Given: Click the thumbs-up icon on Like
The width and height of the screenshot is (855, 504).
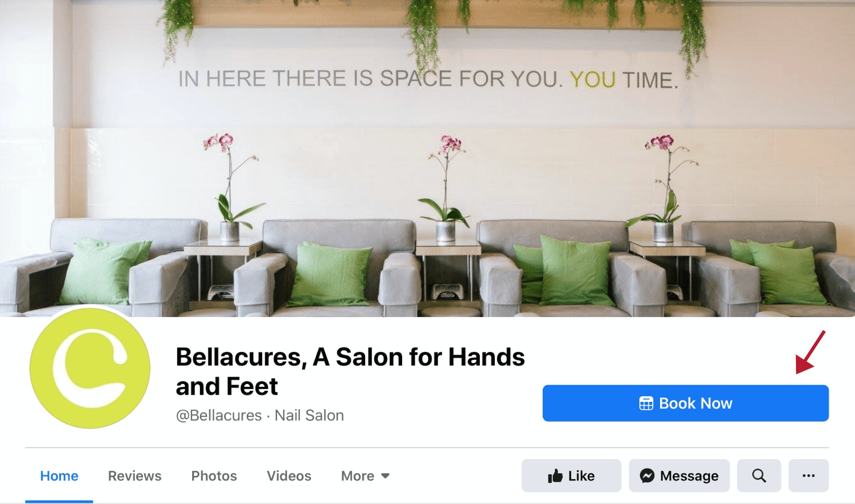Looking at the screenshot, I should [555, 476].
